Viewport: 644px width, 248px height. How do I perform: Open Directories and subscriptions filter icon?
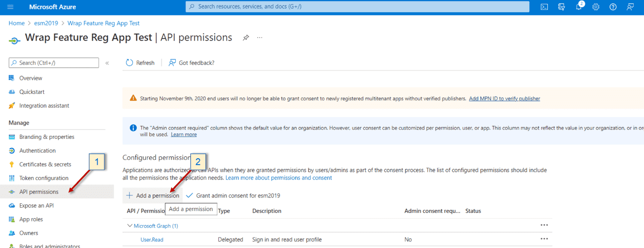[x=562, y=7]
